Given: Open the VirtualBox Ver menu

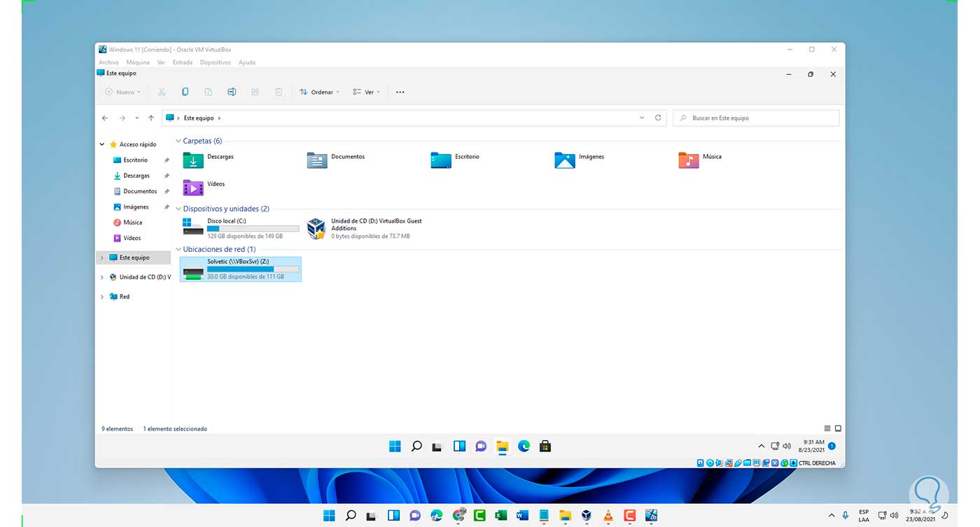Looking at the screenshot, I should pyautogui.click(x=161, y=62).
